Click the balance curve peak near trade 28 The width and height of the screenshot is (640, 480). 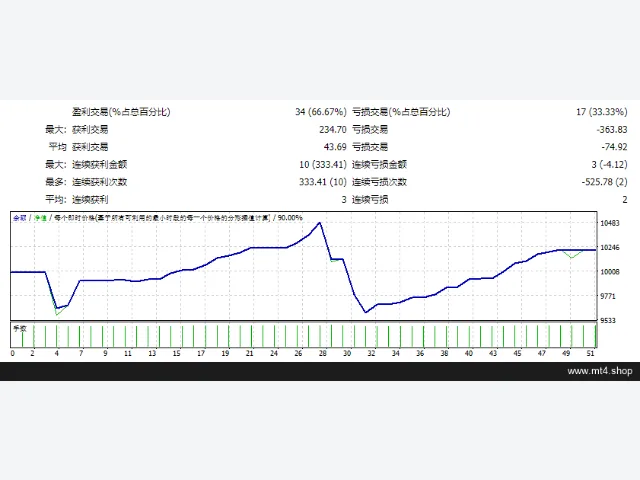pyautogui.click(x=320, y=223)
